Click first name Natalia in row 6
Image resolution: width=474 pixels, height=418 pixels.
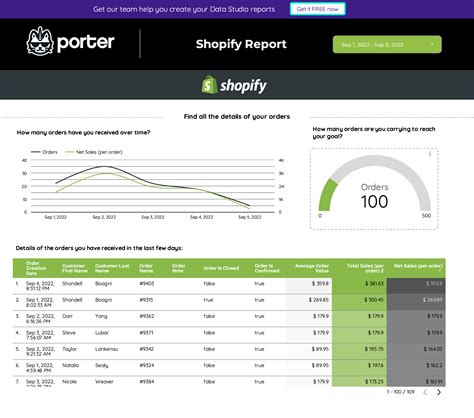(x=70, y=365)
